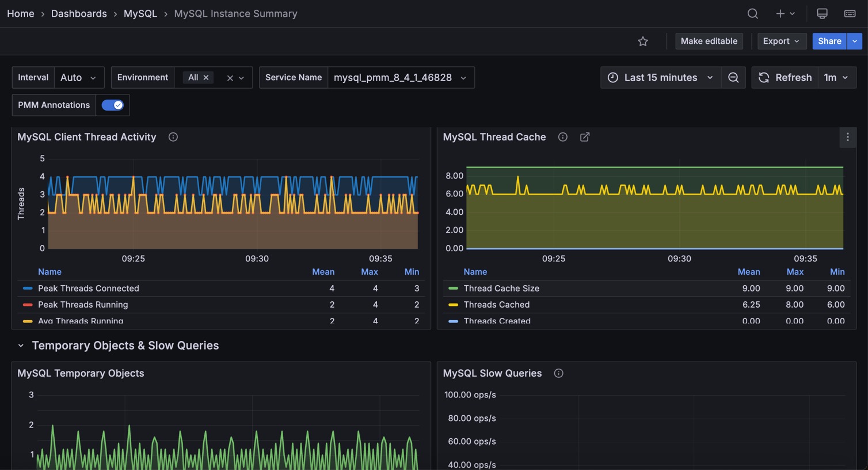868x470 pixels.
Task: Go to MySQL breadcrumb folder
Action: point(140,14)
